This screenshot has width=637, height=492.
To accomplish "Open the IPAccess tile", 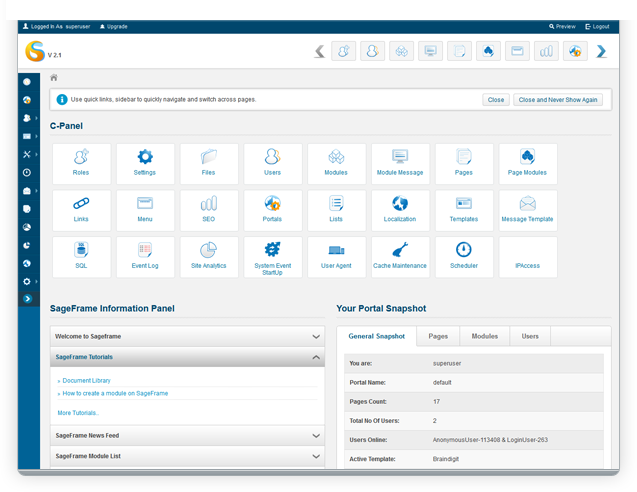I will 528,257.
